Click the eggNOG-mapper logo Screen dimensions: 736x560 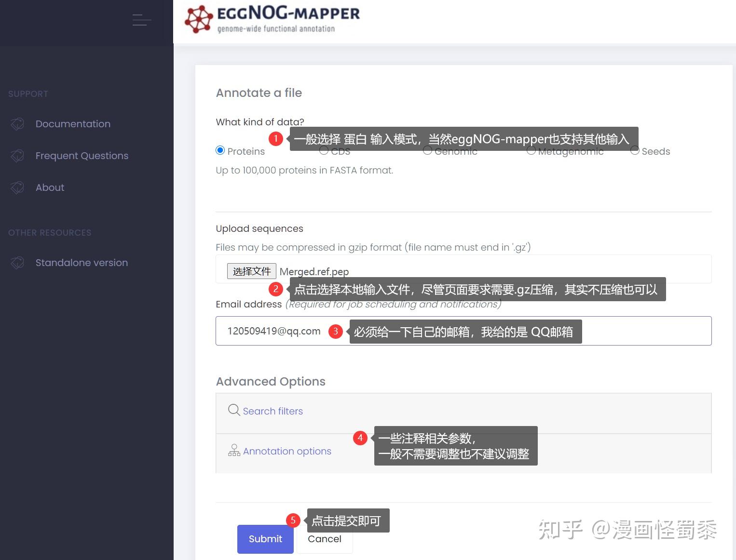click(x=272, y=19)
